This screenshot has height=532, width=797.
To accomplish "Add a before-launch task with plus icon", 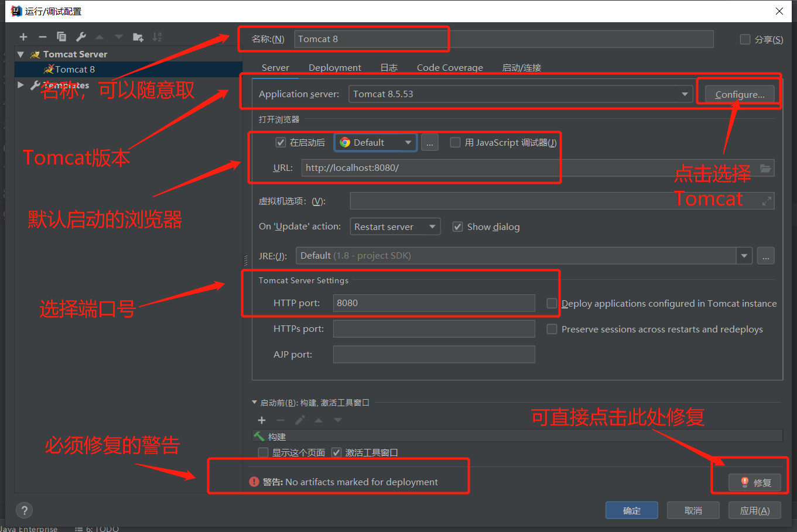I will 262,420.
